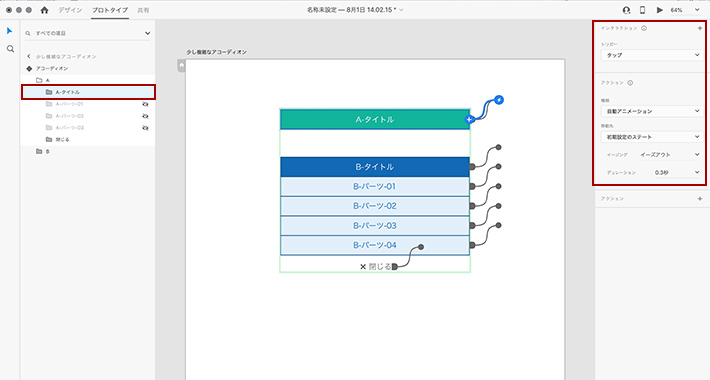Select the A-パーツ-03 layer row
This screenshot has width=710, height=380.
[x=88, y=128]
